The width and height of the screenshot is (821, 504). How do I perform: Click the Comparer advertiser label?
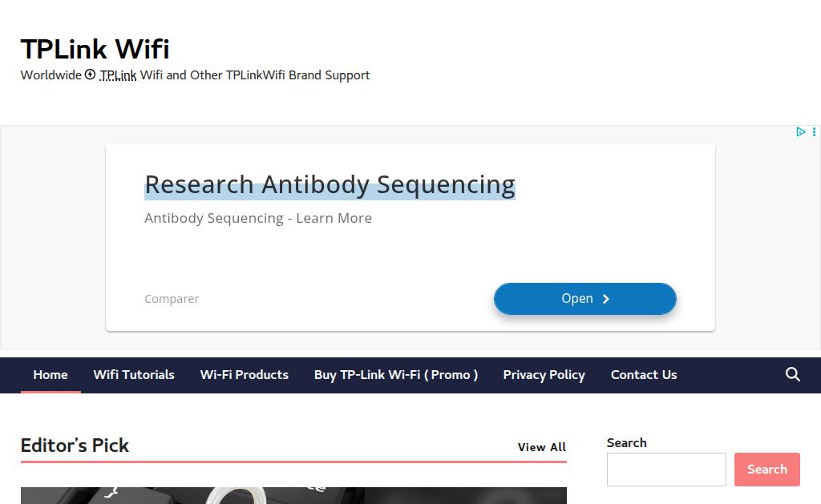[x=172, y=299]
